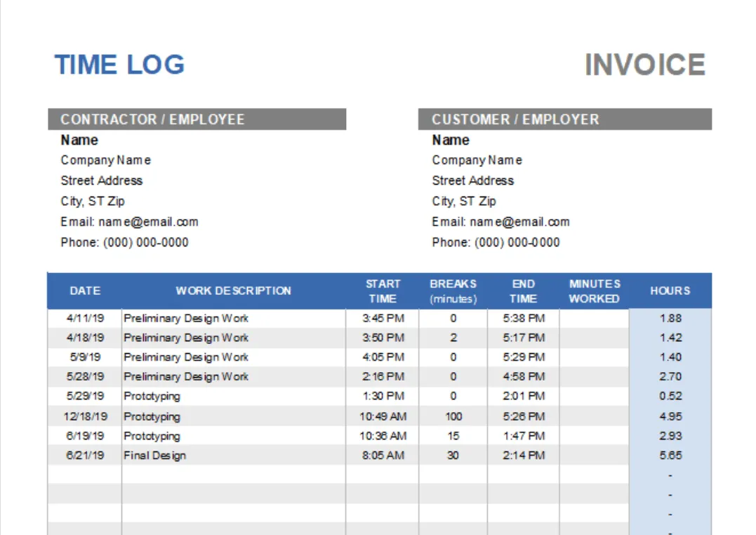
Task: Select the date cell 4/11/19
Action: click(85, 318)
